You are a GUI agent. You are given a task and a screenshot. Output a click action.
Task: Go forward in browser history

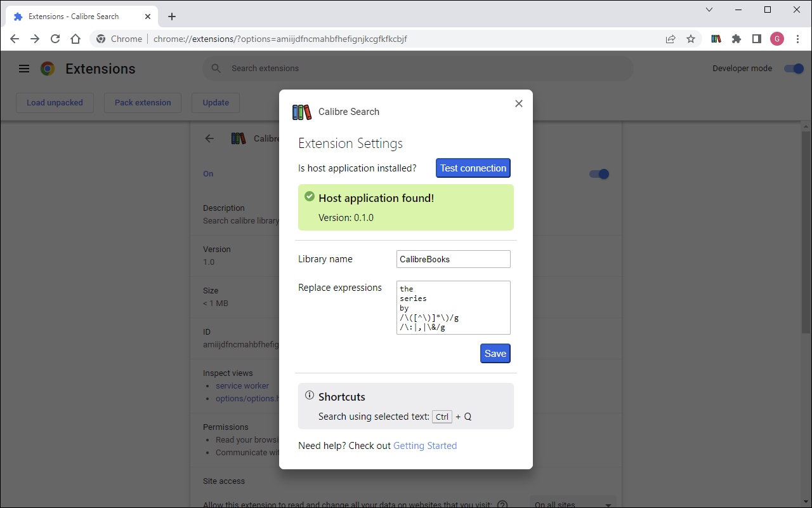(x=35, y=39)
